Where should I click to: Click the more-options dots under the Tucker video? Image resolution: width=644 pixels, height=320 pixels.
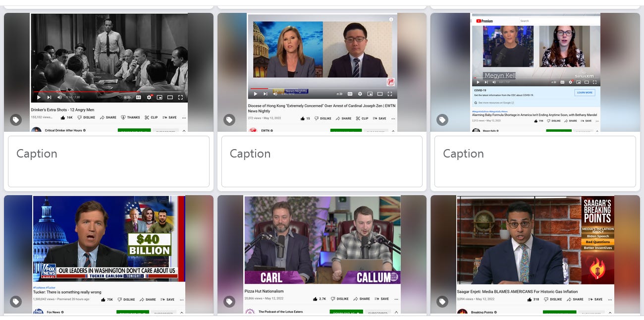pos(182,300)
